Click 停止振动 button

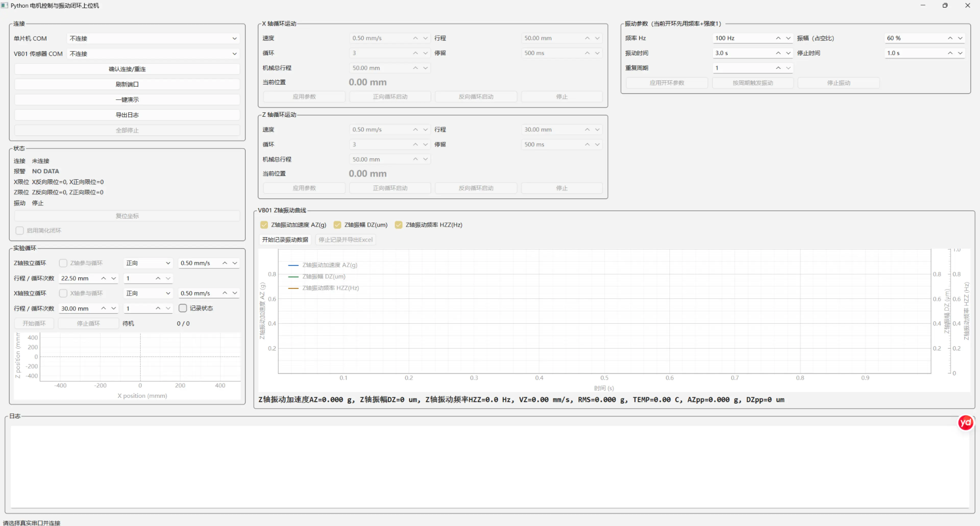coord(838,83)
